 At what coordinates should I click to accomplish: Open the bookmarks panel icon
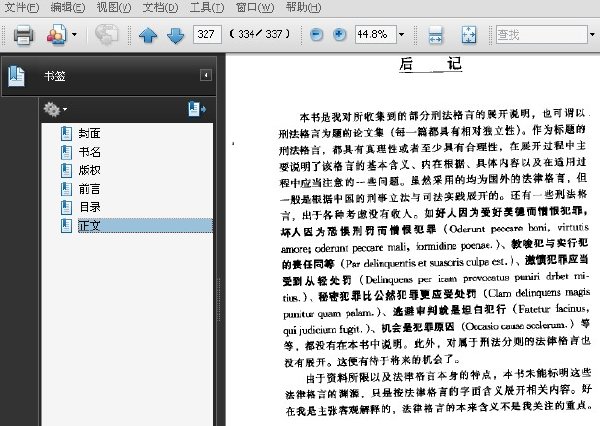point(16,76)
